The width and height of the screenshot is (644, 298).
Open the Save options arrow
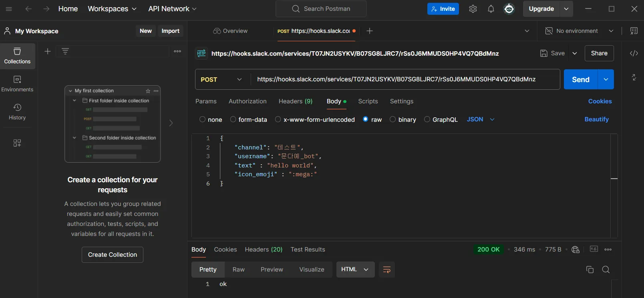pos(575,53)
